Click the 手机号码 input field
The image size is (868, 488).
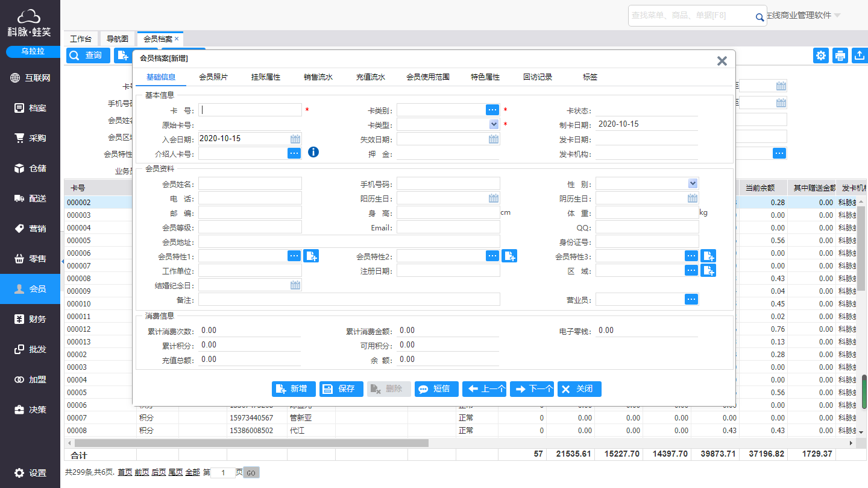tap(448, 183)
